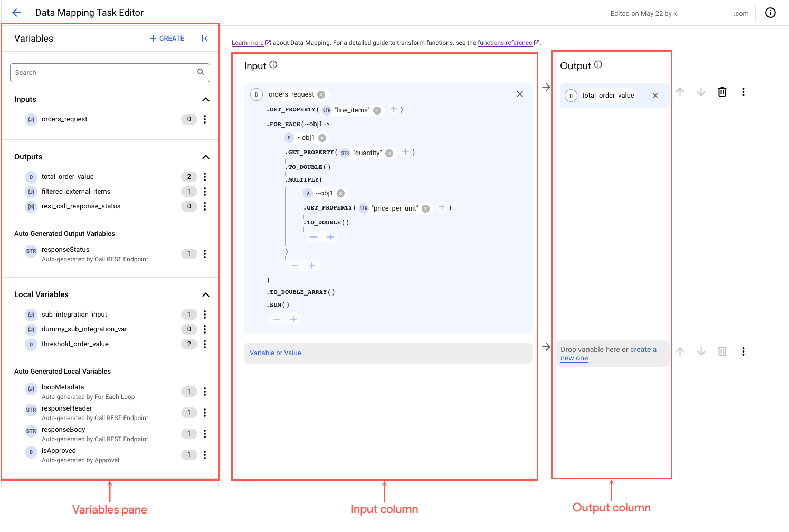Remove the SUM function with minus icon
789x532 pixels.
pos(277,319)
